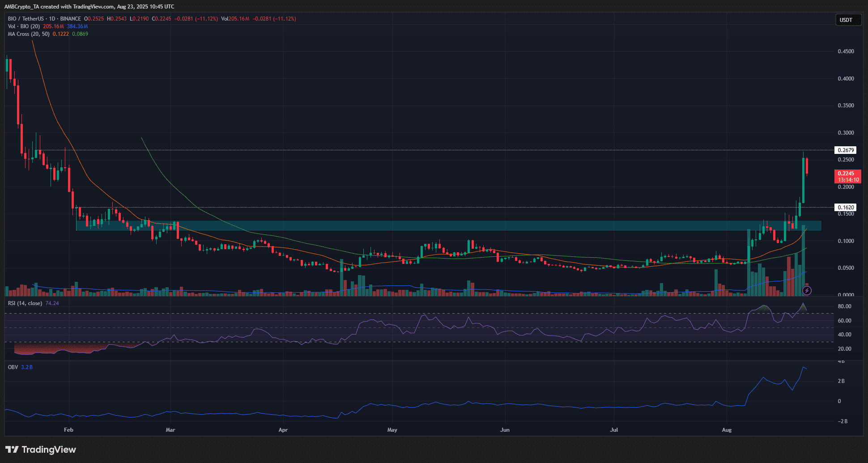Click the 0.2679 horizontal line price label
Viewport: 868px width, 463px height.
coord(846,150)
